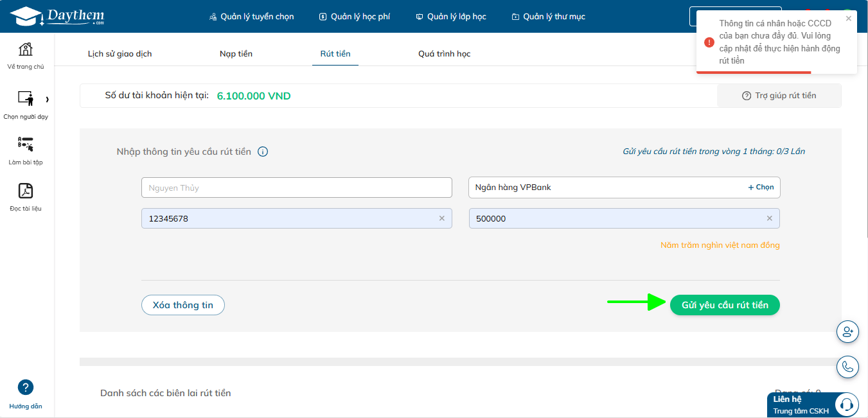This screenshot has height=418, width=868.
Task: Click account number field 12345678
Action: [x=297, y=218]
